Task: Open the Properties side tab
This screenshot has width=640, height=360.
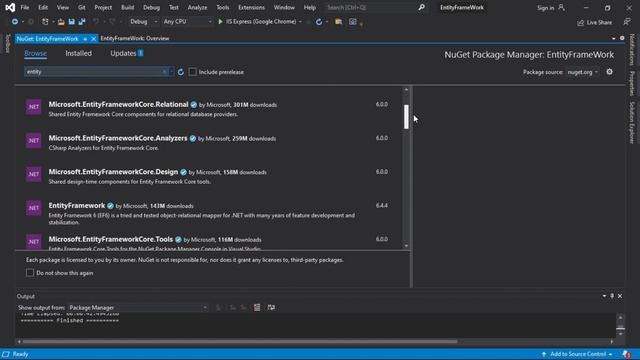Action: pyautogui.click(x=632, y=83)
